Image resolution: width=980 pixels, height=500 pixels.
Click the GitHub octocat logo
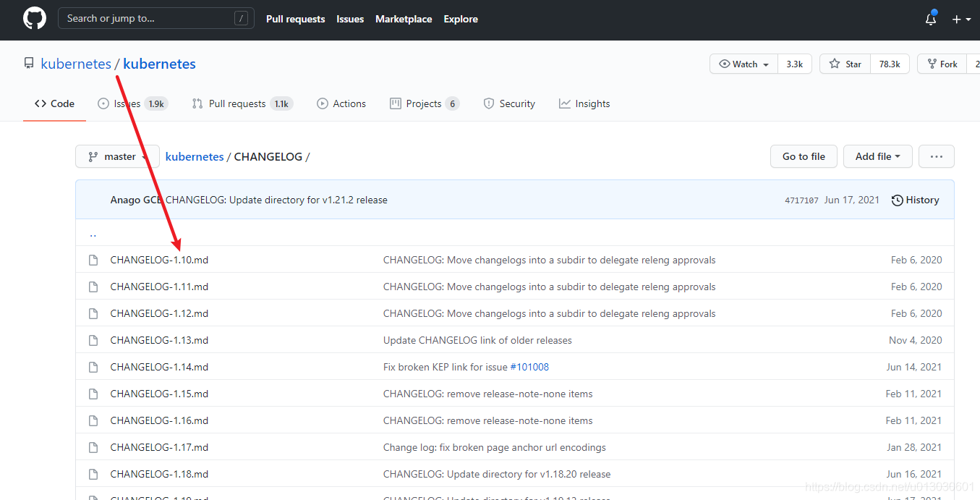point(34,18)
